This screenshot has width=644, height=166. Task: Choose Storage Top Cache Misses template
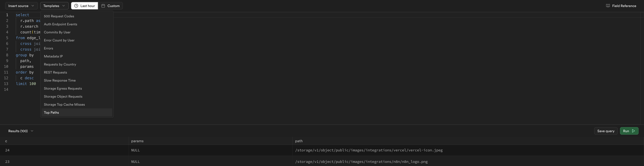tap(77, 105)
